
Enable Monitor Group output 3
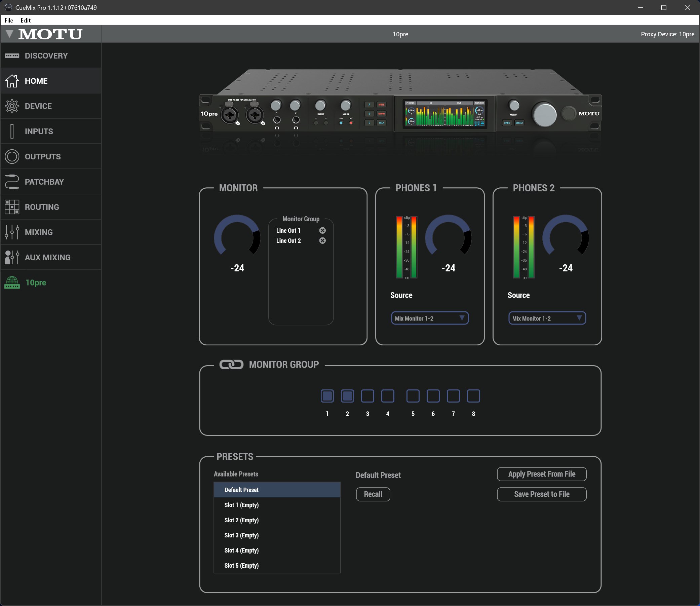click(x=368, y=396)
